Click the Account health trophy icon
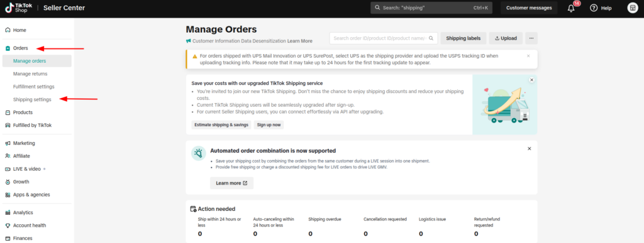Viewport: 644px width, 243px height. [x=8, y=225]
